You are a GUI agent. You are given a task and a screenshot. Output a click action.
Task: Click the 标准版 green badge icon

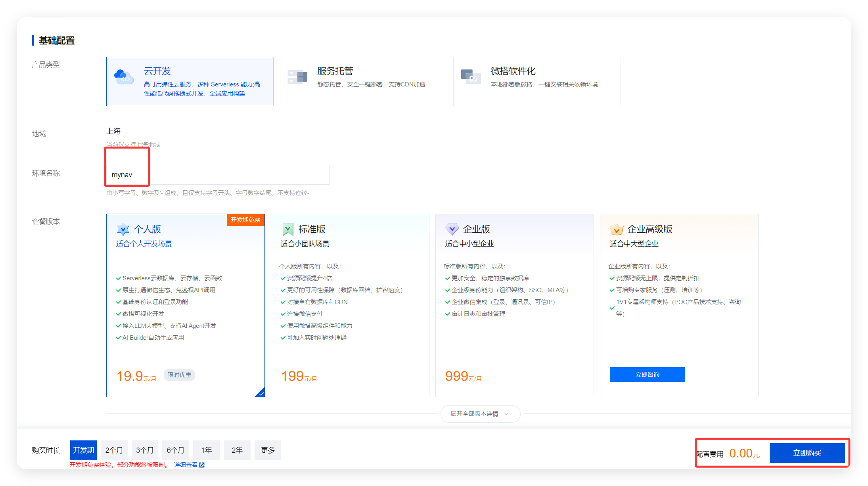click(x=287, y=229)
